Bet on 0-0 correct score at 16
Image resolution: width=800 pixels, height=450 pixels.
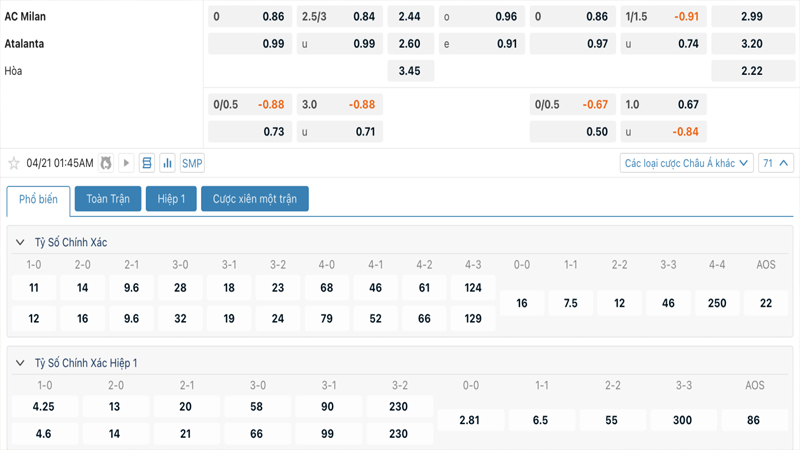521,303
